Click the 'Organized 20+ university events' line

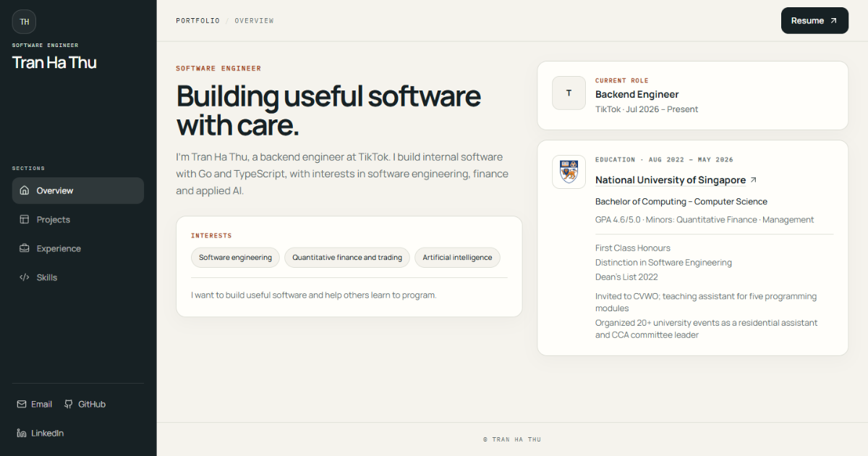click(x=707, y=329)
